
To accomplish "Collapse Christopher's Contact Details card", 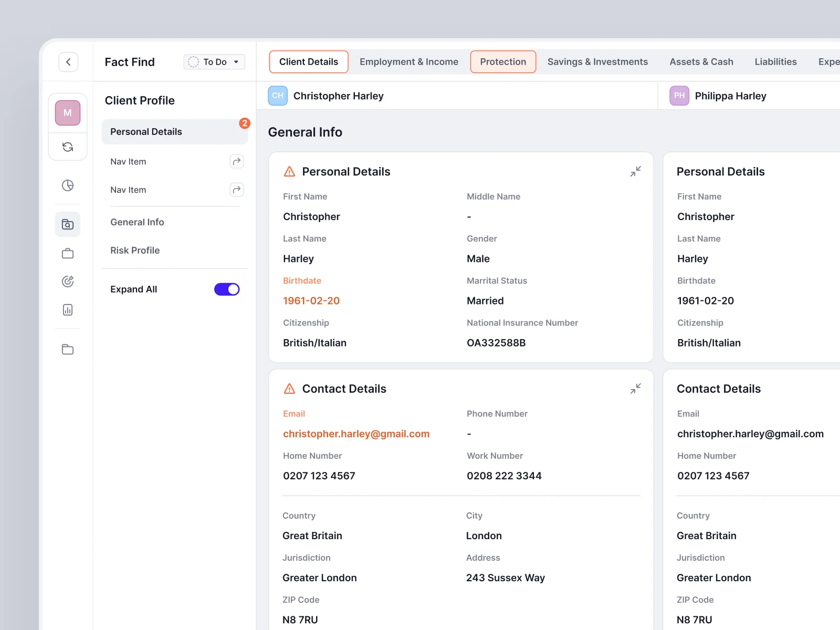I will click(636, 389).
